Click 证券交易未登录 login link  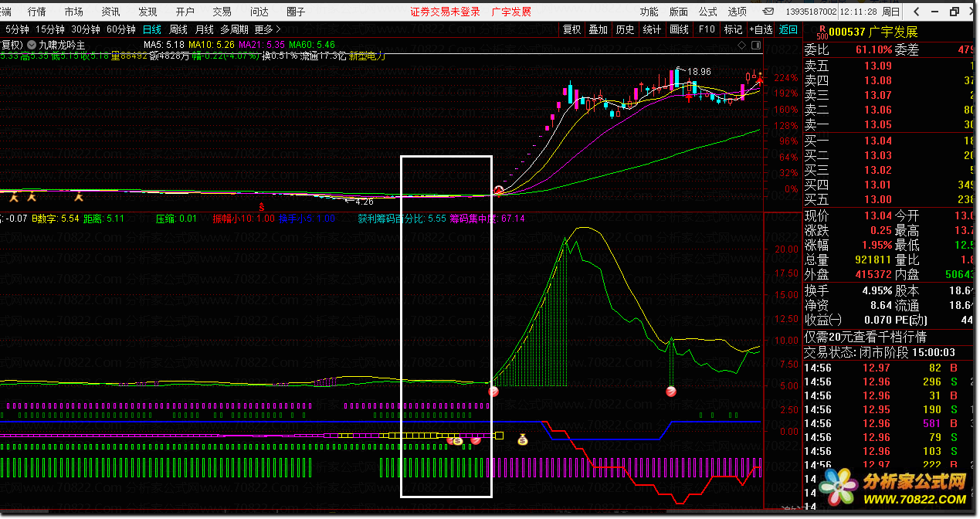(x=445, y=12)
